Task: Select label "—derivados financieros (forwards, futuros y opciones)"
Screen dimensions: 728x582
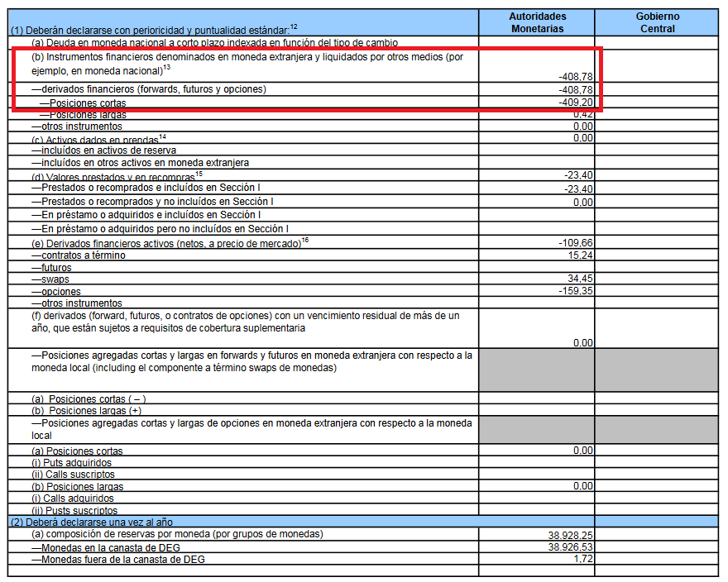Action: coord(149,89)
